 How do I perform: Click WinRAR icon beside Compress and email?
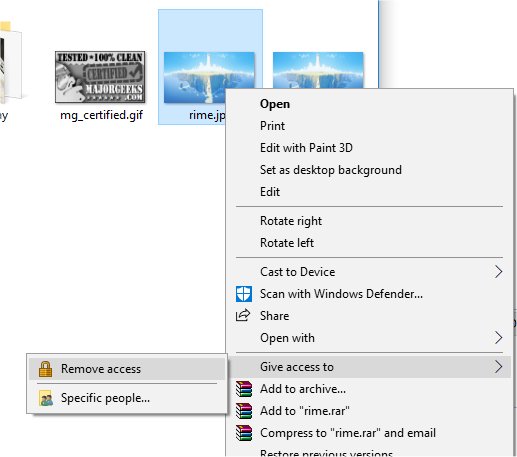point(244,433)
